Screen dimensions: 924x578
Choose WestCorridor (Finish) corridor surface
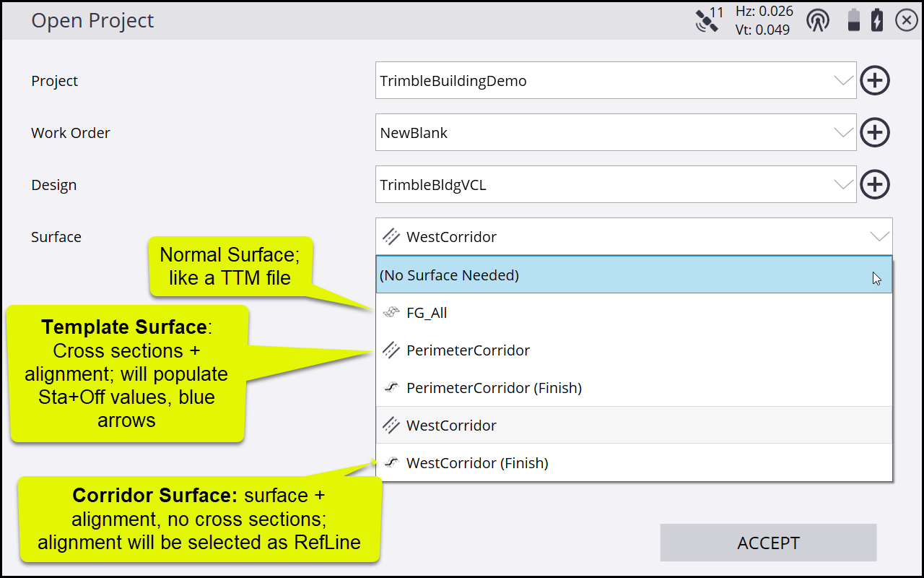click(x=477, y=463)
